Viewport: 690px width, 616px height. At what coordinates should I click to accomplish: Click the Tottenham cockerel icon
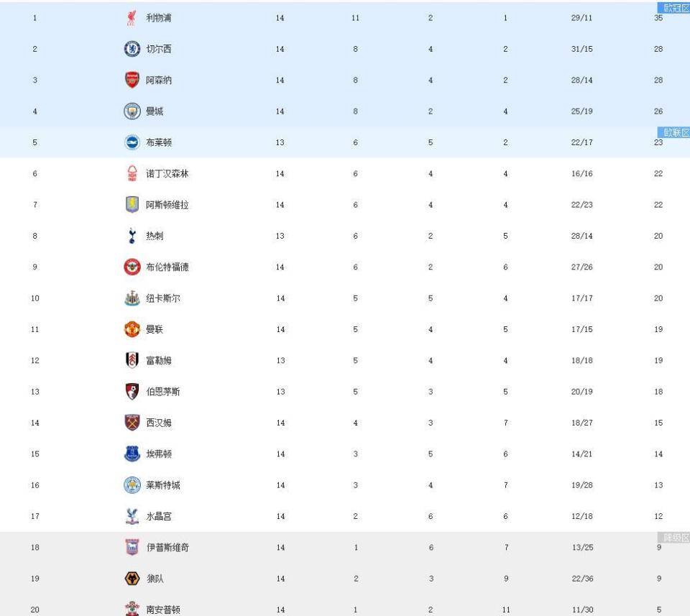[132, 236]
